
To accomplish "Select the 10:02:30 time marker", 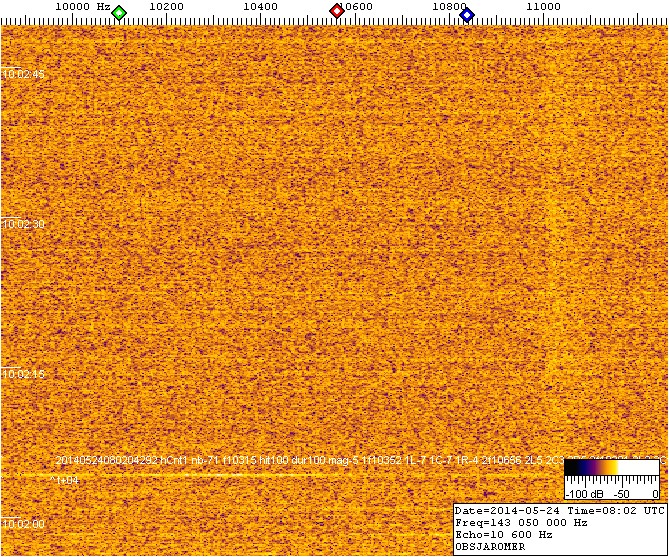I will click(x=24, y=224).
